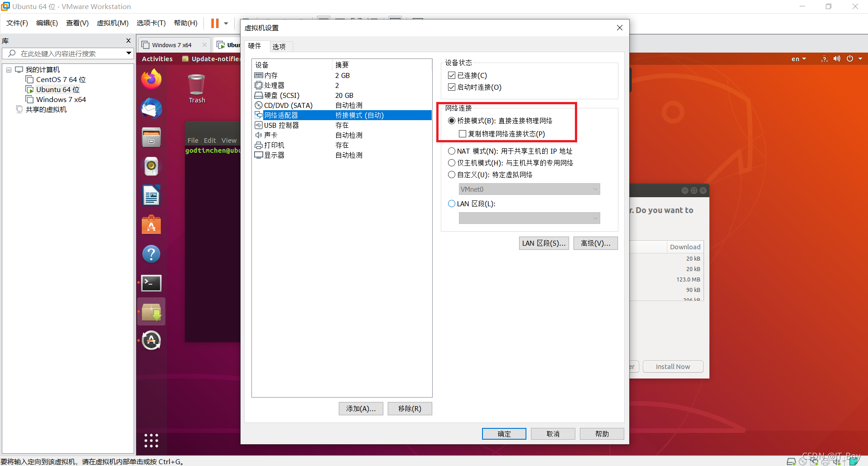Screen dimensions: 868x466
Task: Select the Network Adapter device row
Action: [x=342, y=115]
